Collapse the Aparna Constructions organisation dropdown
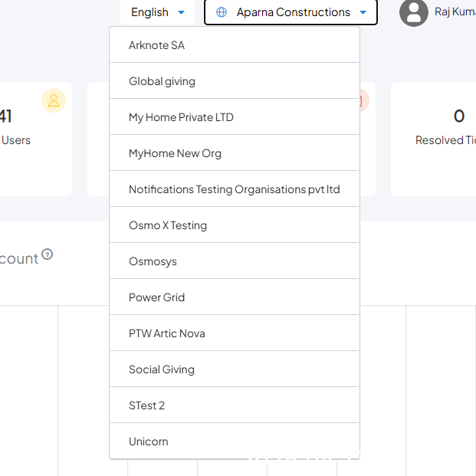Viewport: 476px width, 476px height. [x=363, y=12]
